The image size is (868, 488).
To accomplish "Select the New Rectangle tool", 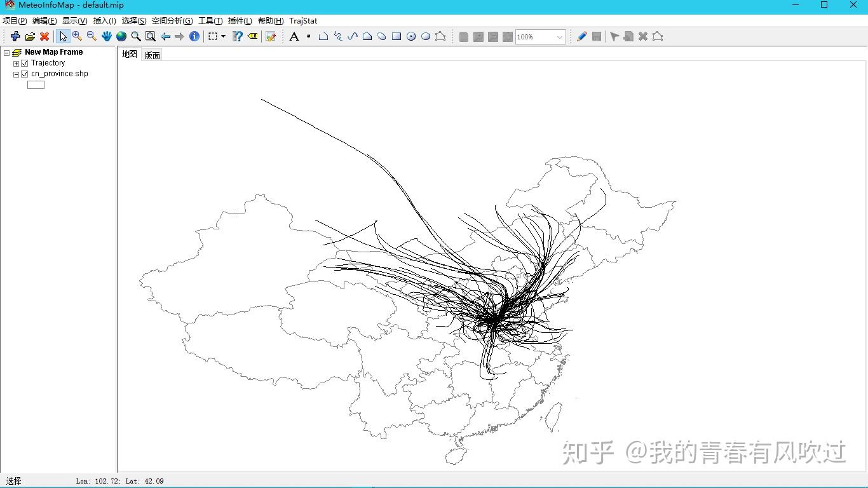I will pyautogui.click(x=396, y=37).
